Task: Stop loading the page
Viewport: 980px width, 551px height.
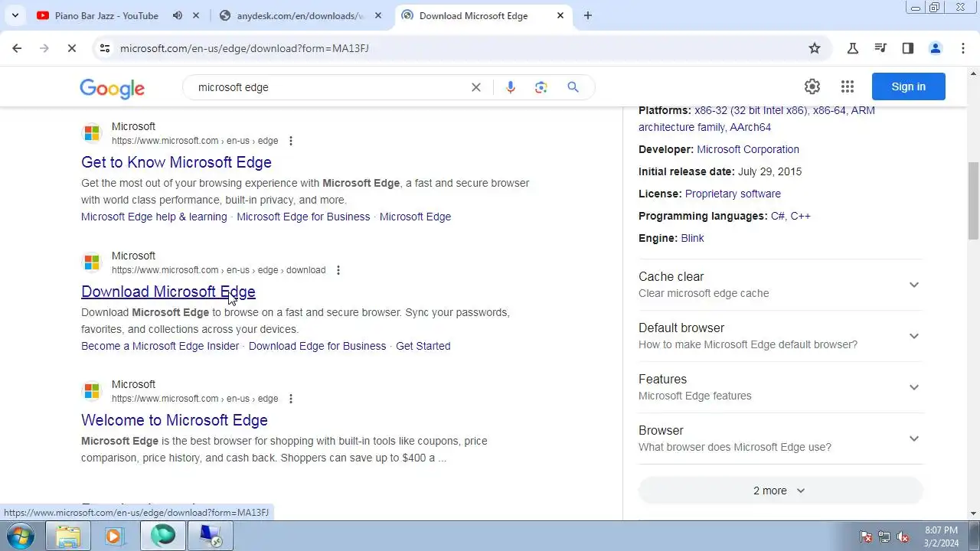Action: click(71, 48)
